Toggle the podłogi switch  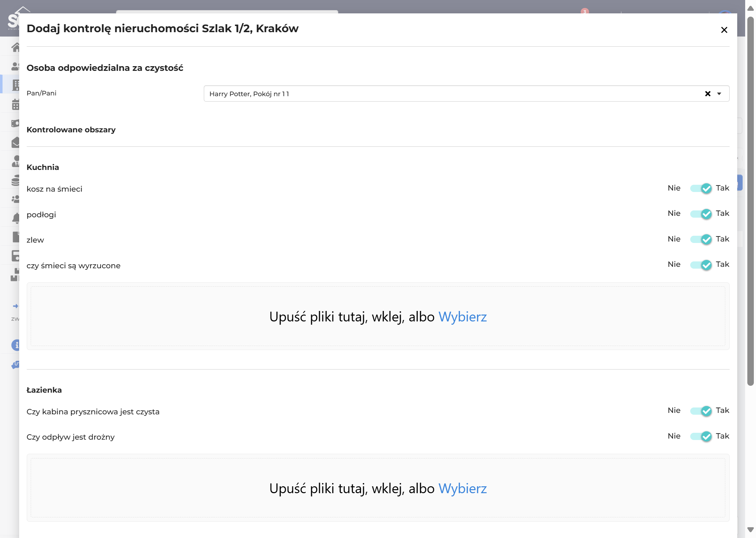tap(701, 214)
